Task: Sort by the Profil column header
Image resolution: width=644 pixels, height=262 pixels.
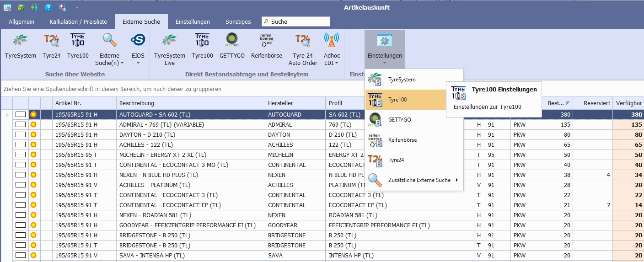Action: (x=345, y=103)
